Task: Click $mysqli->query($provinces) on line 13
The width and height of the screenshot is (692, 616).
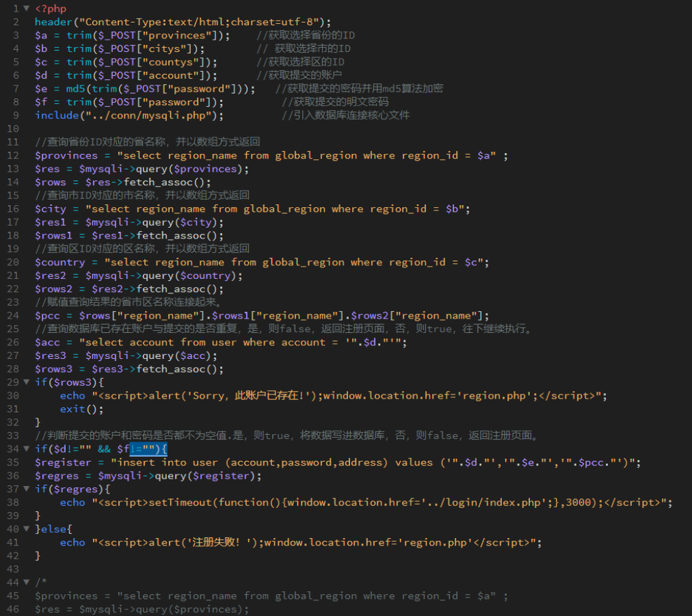Action: (x=161, y=169)
